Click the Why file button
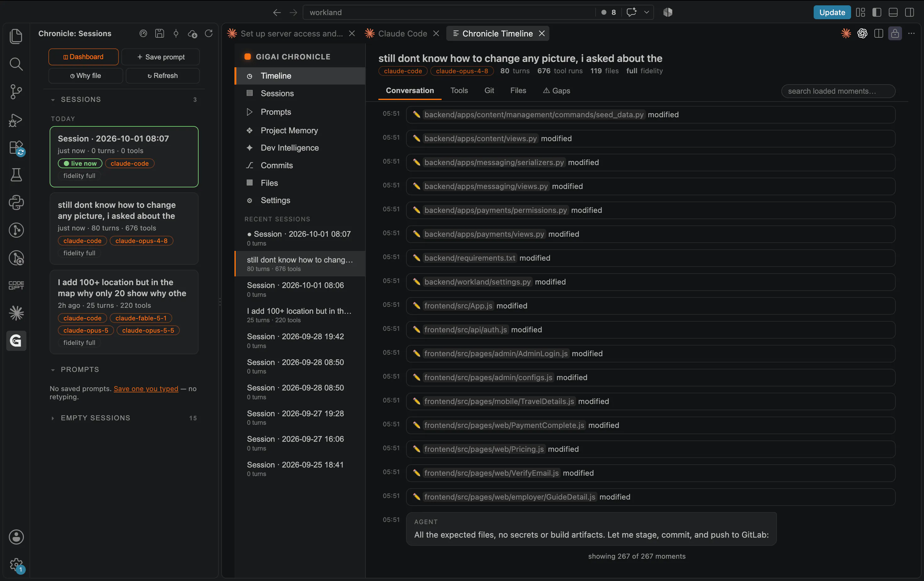924x581 pixels. [x=85, y=75]
